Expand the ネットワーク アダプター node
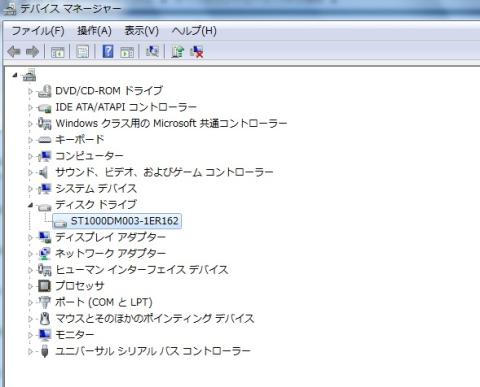This screenshot has height=387, width=480. [x=30, y=254]
